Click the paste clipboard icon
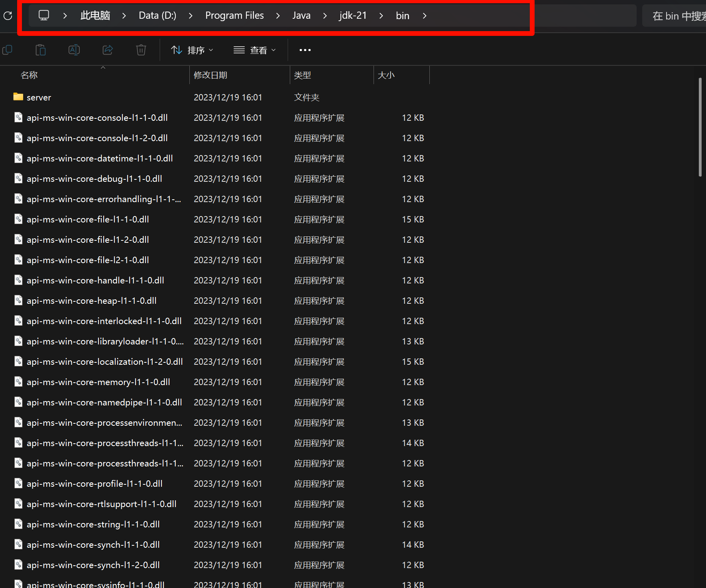Image resolution: width=706 pixels, height=588 pixels. coord(41,50)
